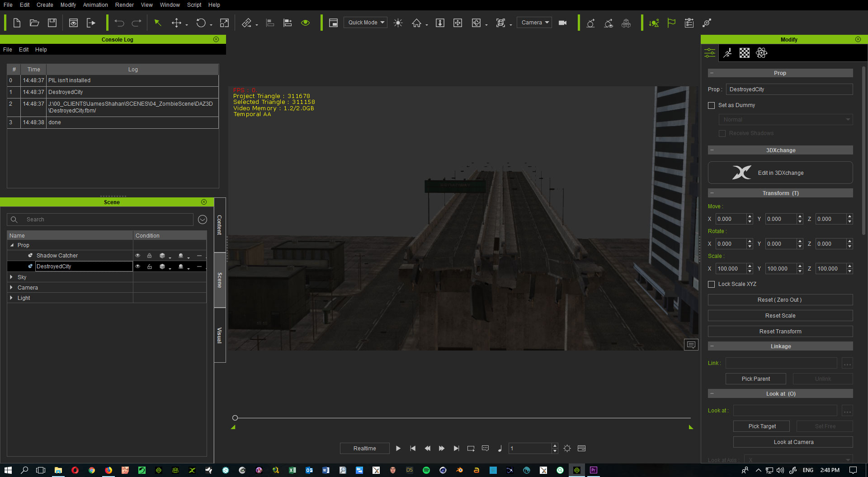This screenshot has height=477, width=868.
Task: Click the Reset Transform button
Action: pos(780,331)
